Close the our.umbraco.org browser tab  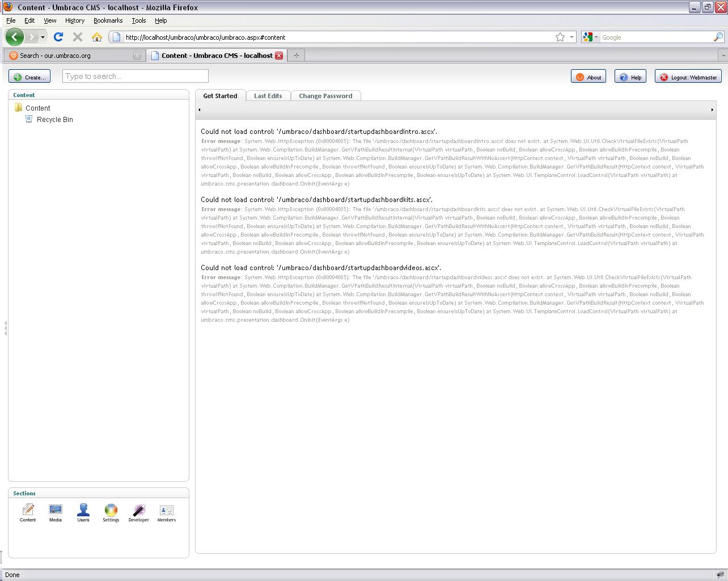[137, 56]
